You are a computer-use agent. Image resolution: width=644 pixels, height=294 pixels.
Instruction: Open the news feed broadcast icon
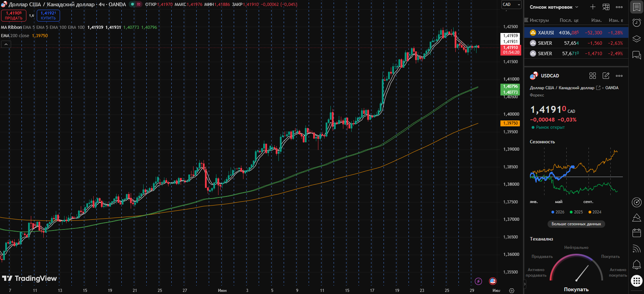[x=637, y=249]
